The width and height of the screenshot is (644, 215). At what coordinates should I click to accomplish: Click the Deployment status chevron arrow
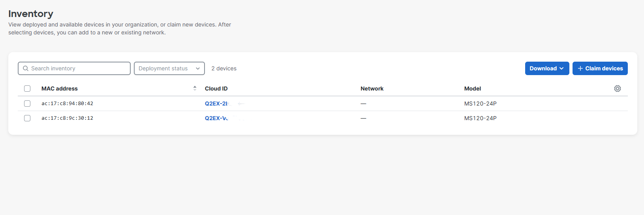coord(198,68)
